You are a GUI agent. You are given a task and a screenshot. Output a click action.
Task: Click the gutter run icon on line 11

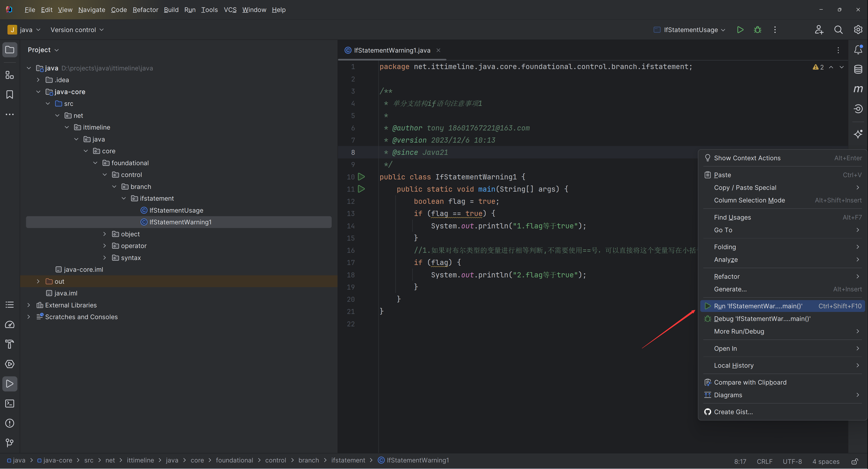pos(361,189)
